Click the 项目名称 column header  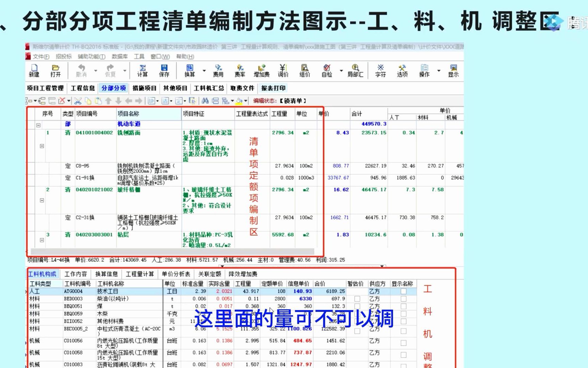tap(149, 114)
